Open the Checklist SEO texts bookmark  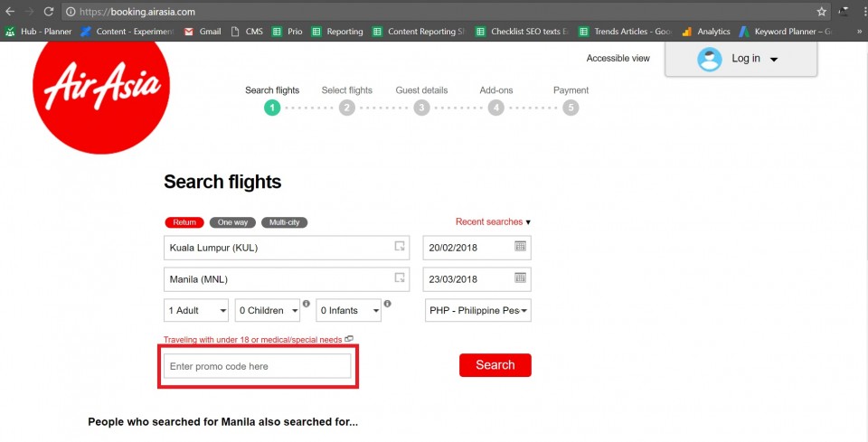click(x=522, y=32)
